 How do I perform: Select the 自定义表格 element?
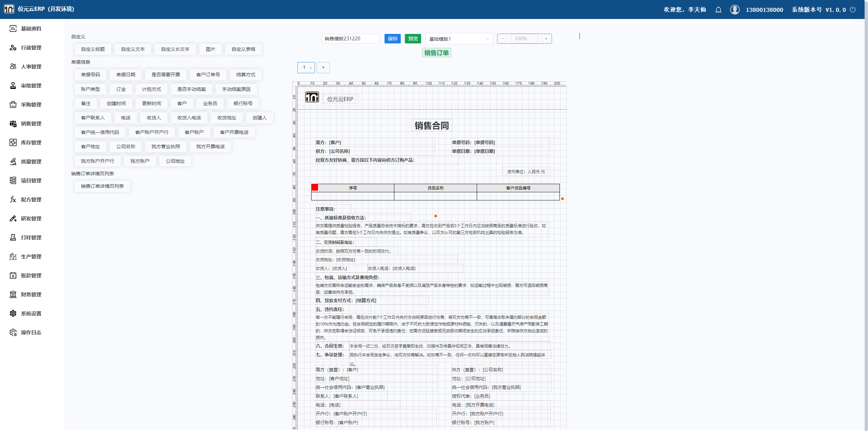click(243, 49)
